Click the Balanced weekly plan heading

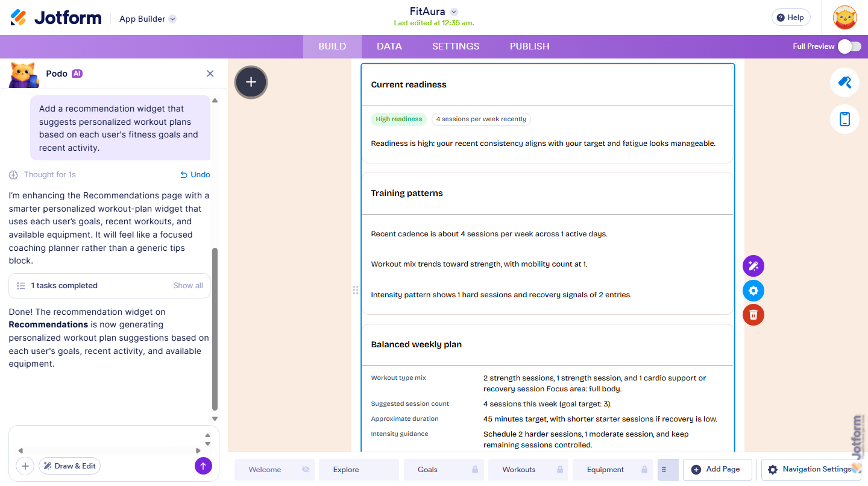tap(417, 345)
